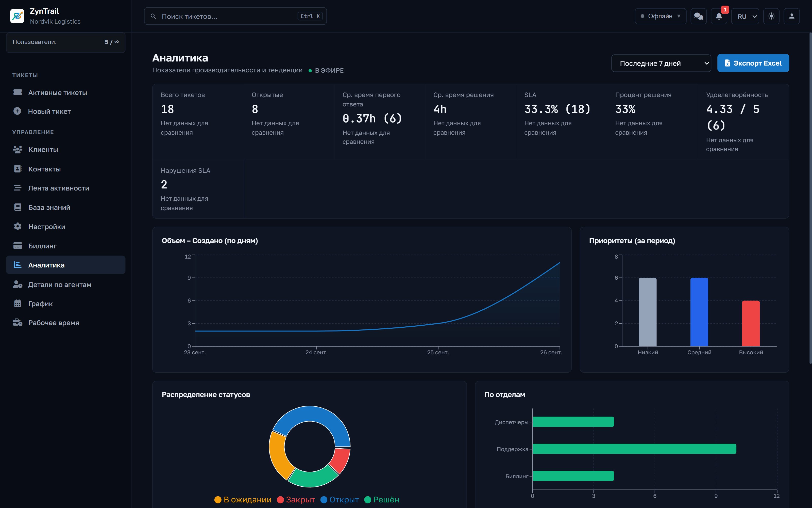Focus the Поиск тикетов search field
The width and height of the screenshot is (812, 508).
(235, 16)
